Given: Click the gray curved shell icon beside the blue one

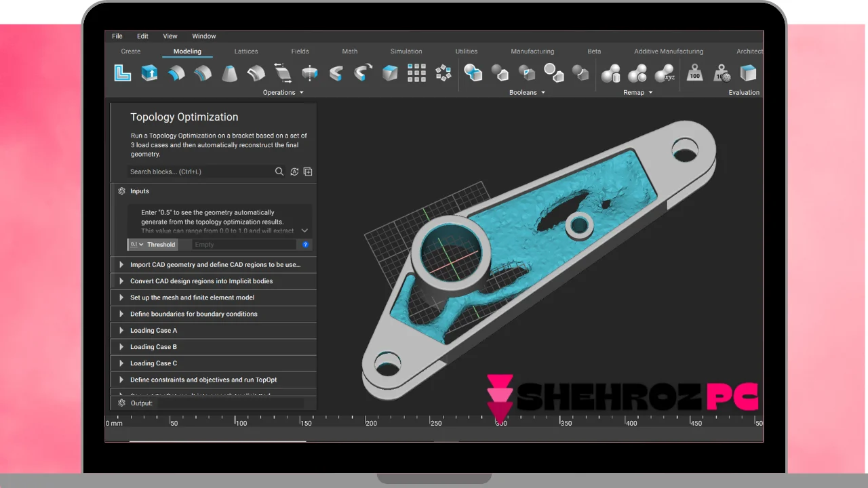Looking at the screenshot, I should [x=202, y=73].
